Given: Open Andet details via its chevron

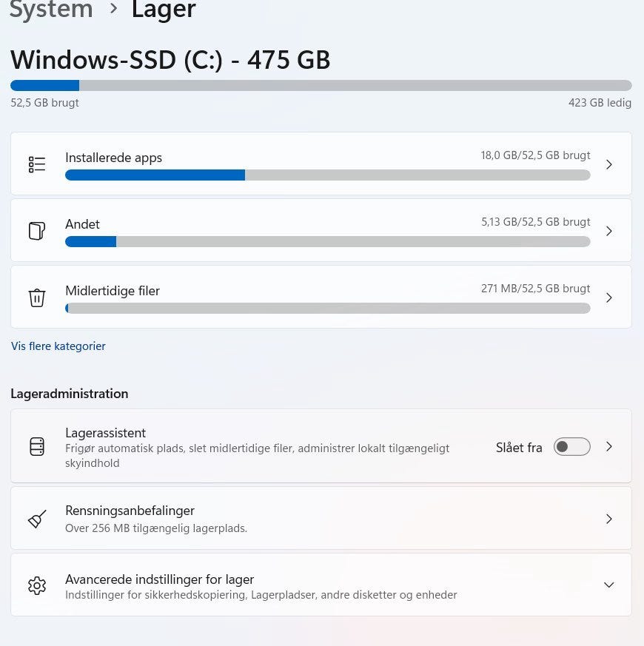Looking at the screenshot, I should (609, 231).
